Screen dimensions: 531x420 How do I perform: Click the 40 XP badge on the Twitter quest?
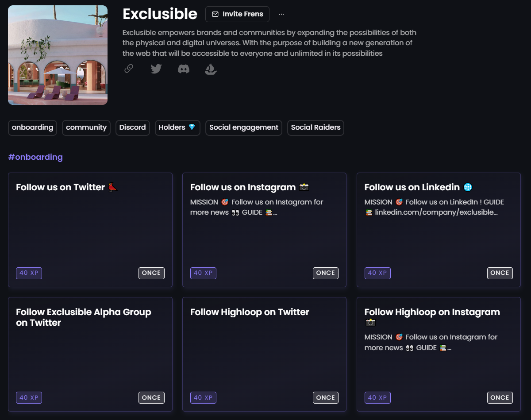click(x=29, y=273)
